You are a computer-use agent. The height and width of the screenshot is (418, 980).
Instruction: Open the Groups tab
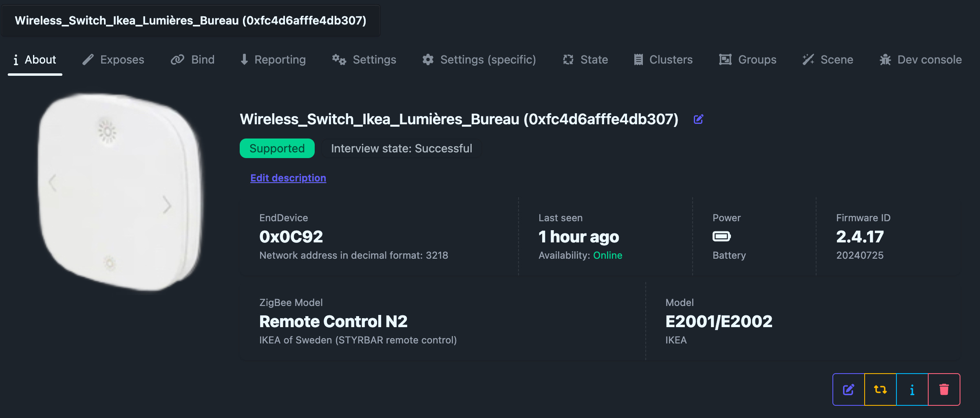748,60
